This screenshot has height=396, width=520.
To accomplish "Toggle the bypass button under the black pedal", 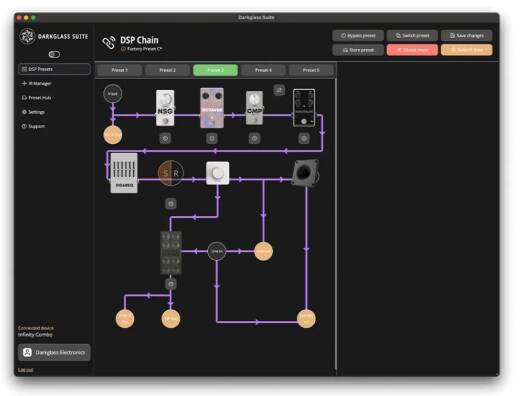I will coord(304,138).
